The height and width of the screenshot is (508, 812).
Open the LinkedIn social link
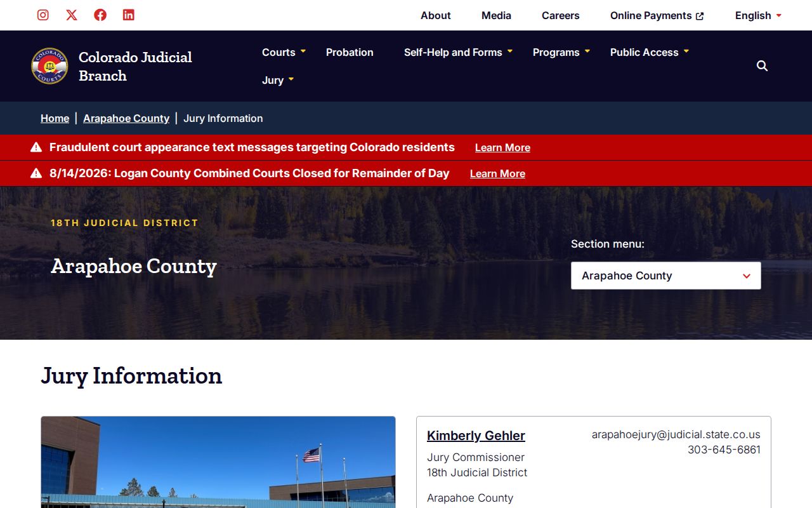pos(129,15)
